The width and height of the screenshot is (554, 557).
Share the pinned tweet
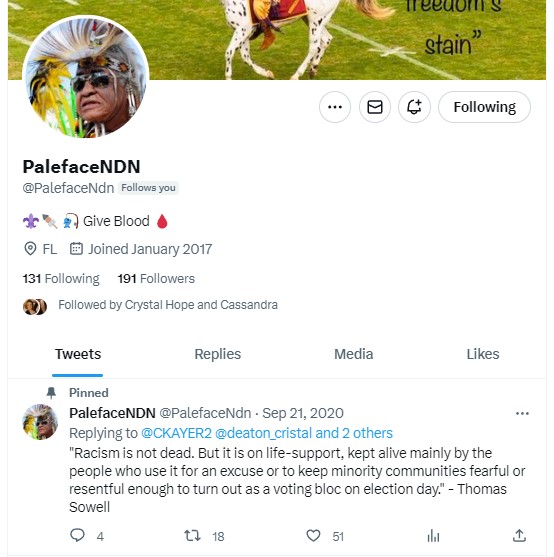pyautogui.click(x=519, y=535)
